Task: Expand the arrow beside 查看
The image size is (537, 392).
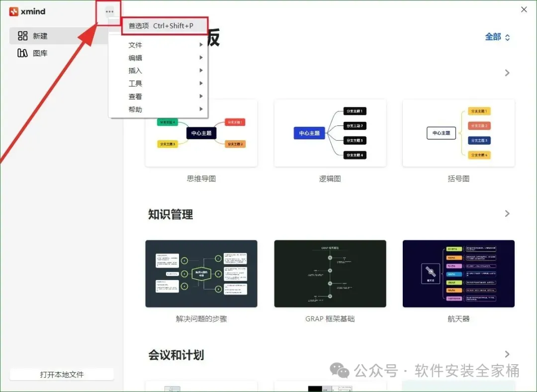Action: [201, 96]
